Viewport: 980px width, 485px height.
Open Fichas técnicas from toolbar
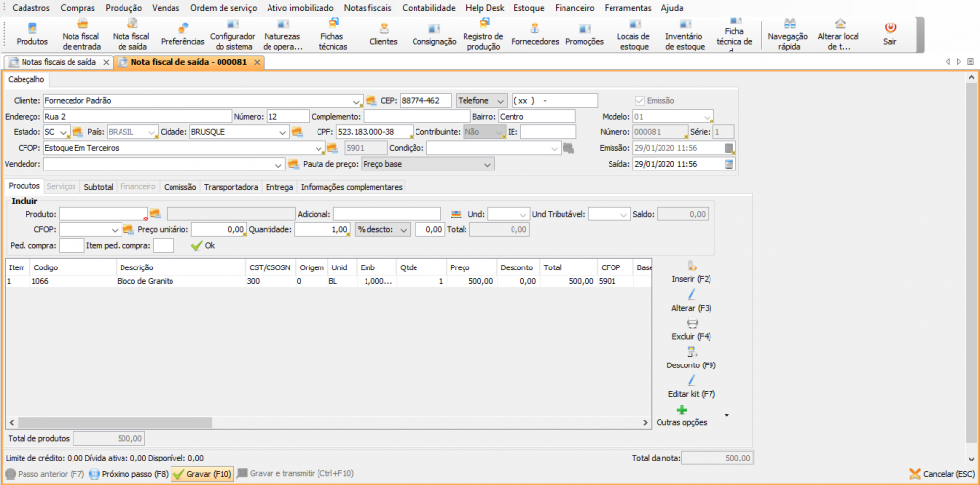[x=332, y=33]
